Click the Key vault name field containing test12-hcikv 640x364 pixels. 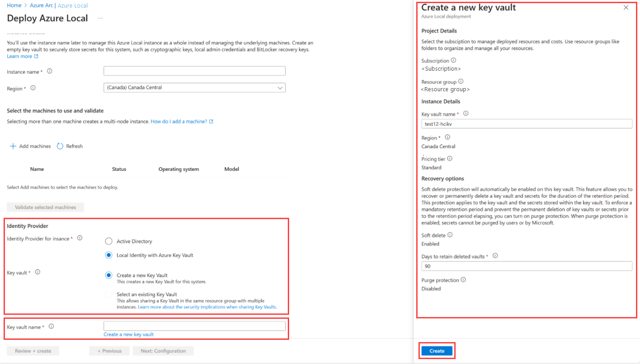pyautogui.click(x=527, y=124)
